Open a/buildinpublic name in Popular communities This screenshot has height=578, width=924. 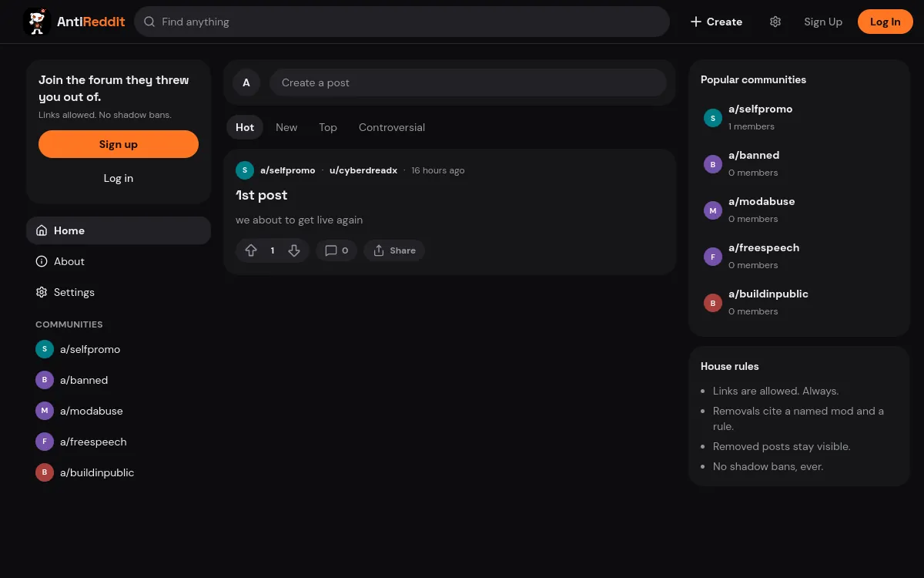tap(768, 294)
